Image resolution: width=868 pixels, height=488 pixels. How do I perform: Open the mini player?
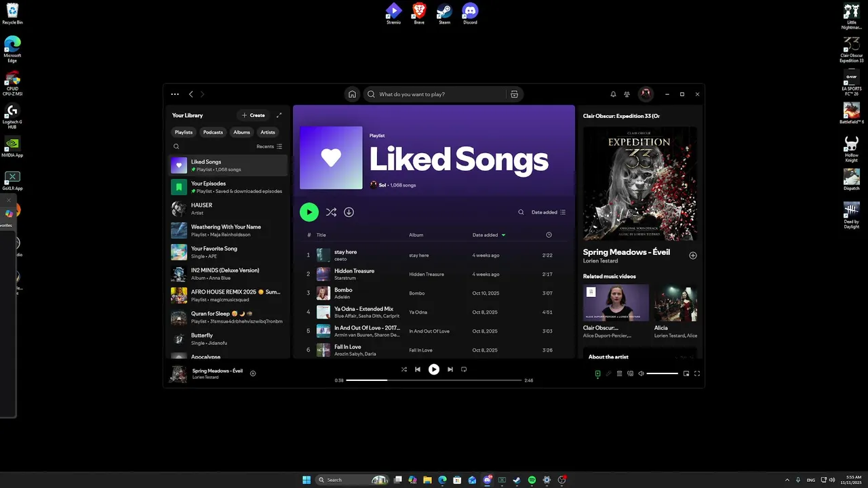pyautogui.click(x=686, y=373)
